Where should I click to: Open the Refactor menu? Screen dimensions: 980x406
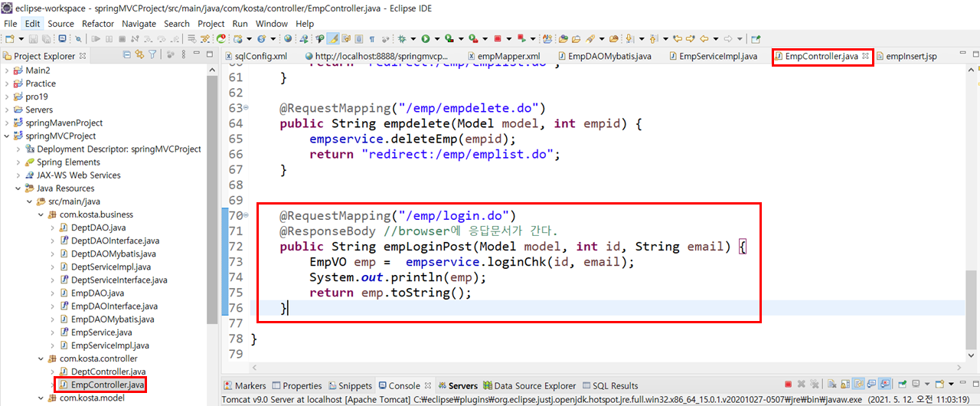point(98,24)
